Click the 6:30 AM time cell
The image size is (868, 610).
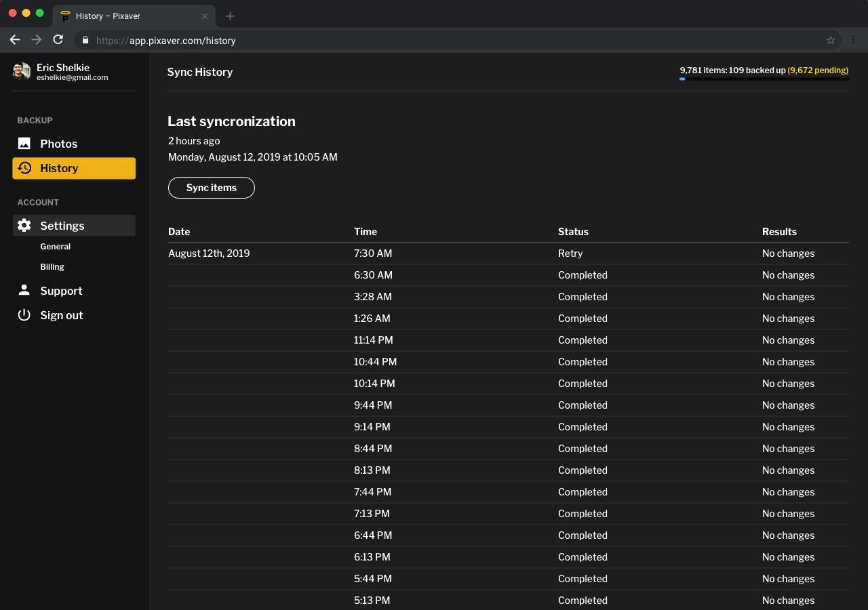coord(373,275)
